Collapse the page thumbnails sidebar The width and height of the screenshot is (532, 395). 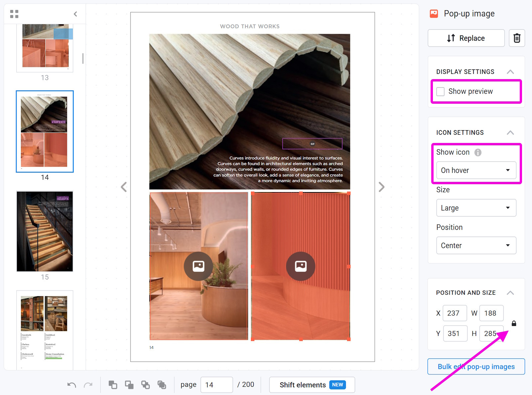tap(75, 14)
